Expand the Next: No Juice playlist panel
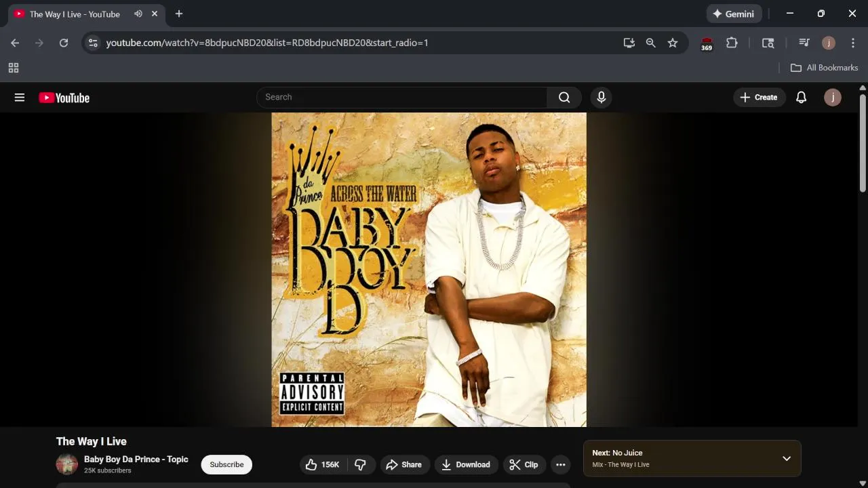Viewport: 868px width, 488px height. coord(787,459)
